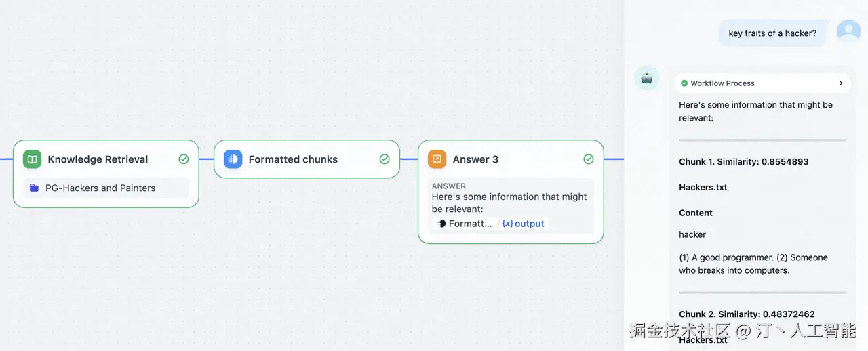Click the user avatar next to the question
The height and width of the screenshot is (351, 868).
pos(848,33)
